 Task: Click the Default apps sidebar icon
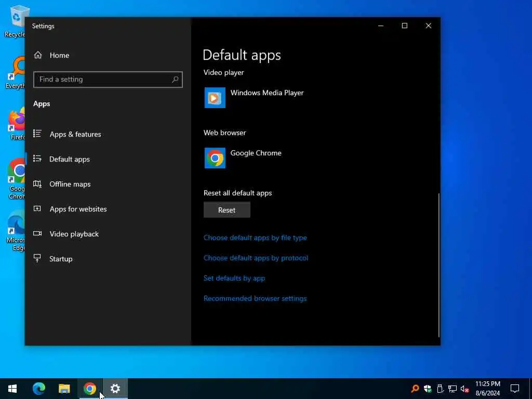37,158
